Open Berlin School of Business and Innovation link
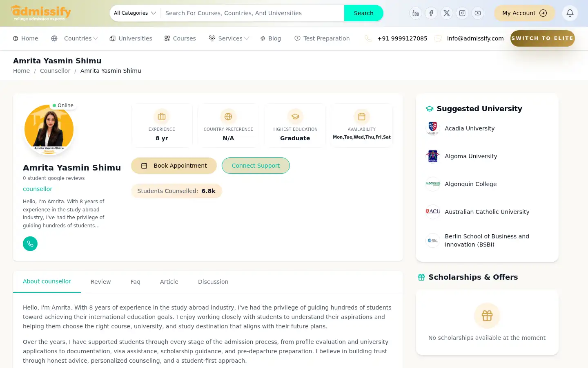 click(x=487, y=240)
